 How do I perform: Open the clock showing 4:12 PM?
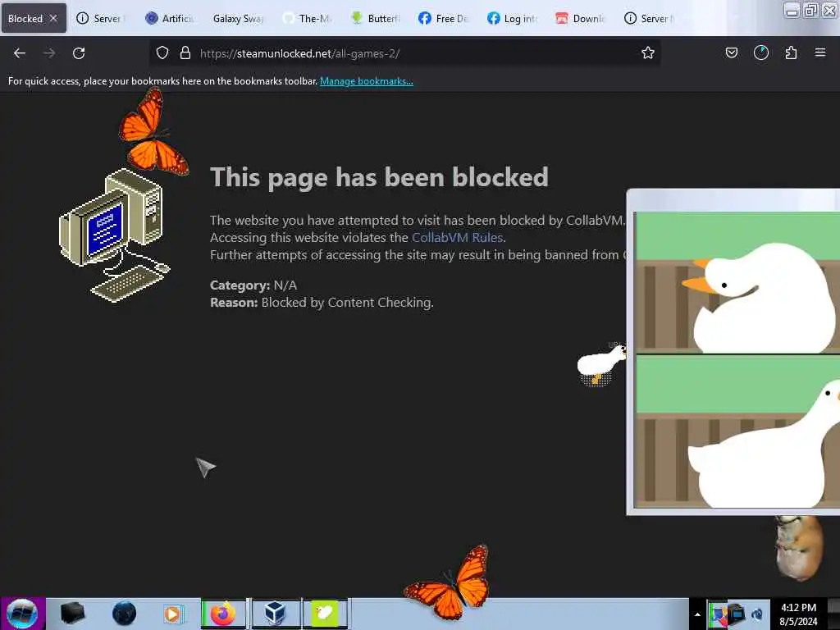[798, 614]
